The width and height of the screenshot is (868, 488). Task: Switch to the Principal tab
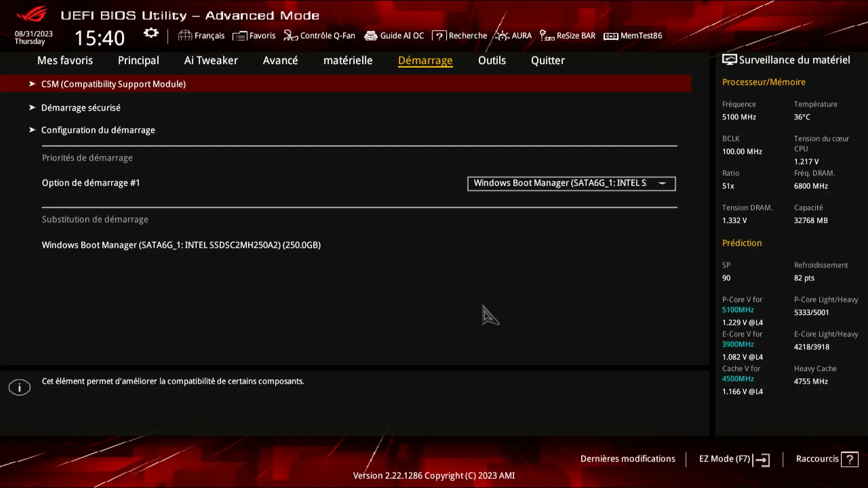point(138,60)
